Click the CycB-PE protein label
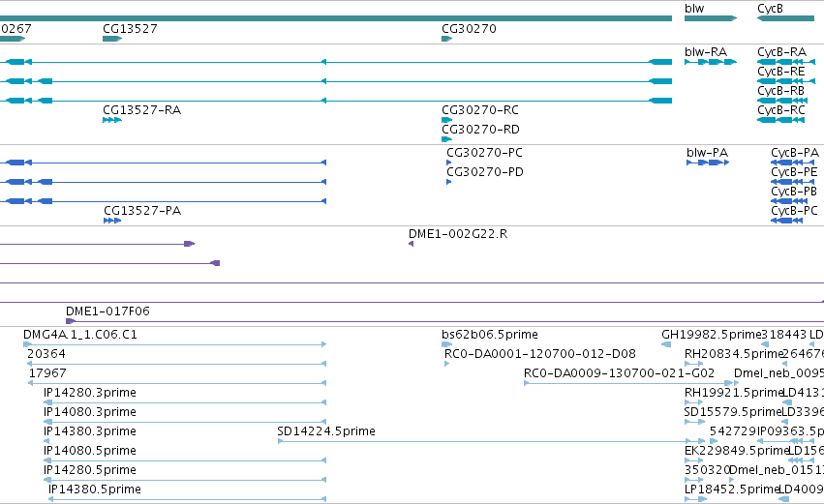 coord(794,172)
